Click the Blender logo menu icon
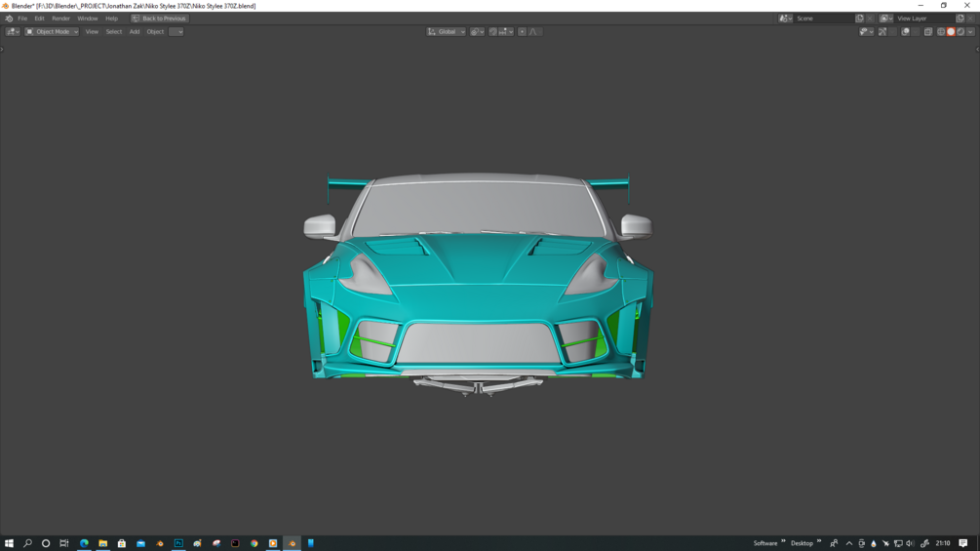The width and height of the screenshot is (980, 551). click(x=9, y=19)
